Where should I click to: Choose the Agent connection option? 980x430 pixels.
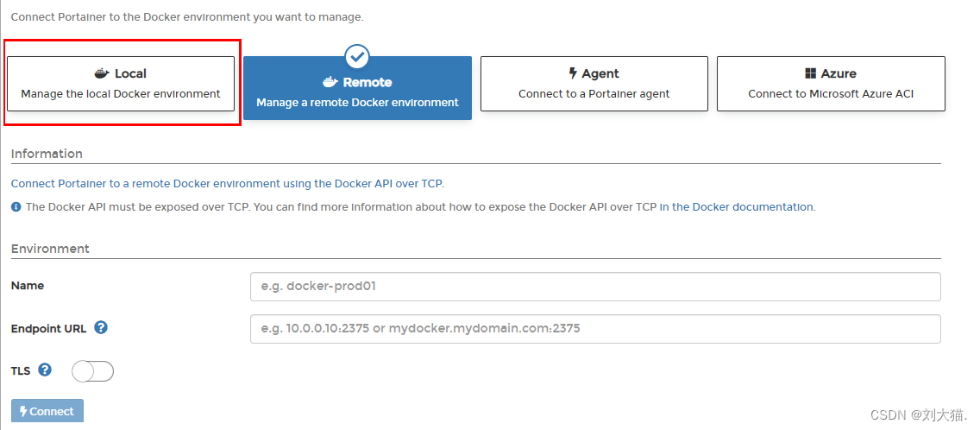click(x=594, y=84)
